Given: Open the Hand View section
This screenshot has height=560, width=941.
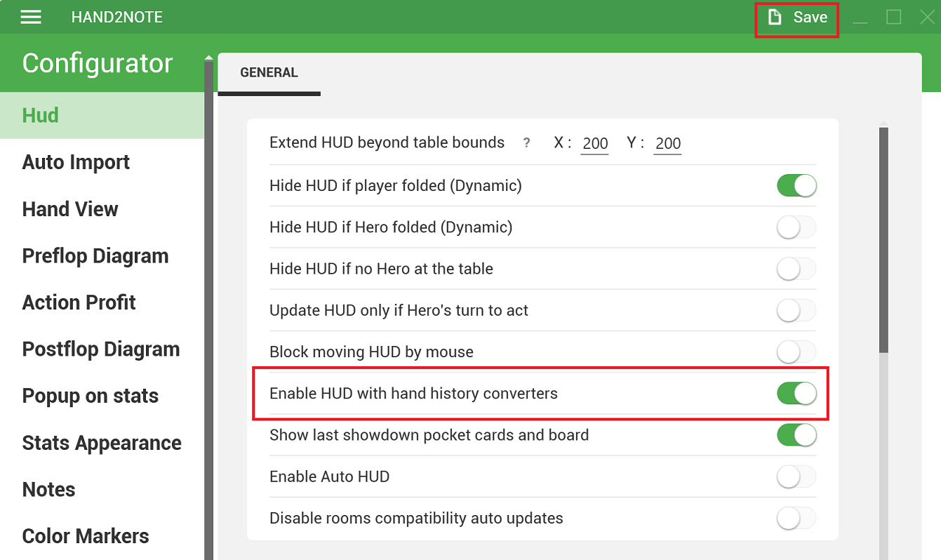Looking at the screenshot, I should 102,209.
